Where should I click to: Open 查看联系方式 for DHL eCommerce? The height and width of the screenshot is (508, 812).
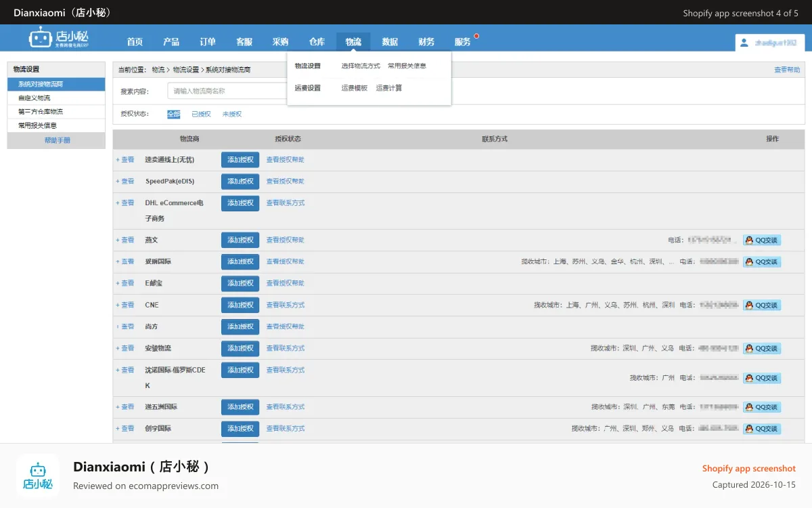click(285, 203)
